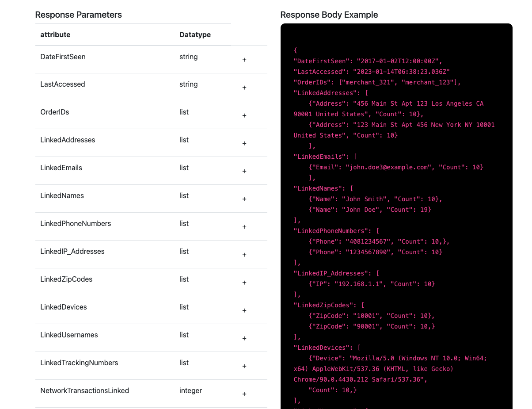Click the DateFirstSeen attribute name
The image size is (532, 409).
click(x=63, y=57)
